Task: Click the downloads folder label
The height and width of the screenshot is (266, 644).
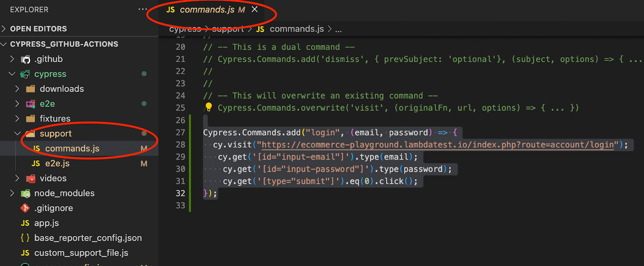Action: click(62, 89)
